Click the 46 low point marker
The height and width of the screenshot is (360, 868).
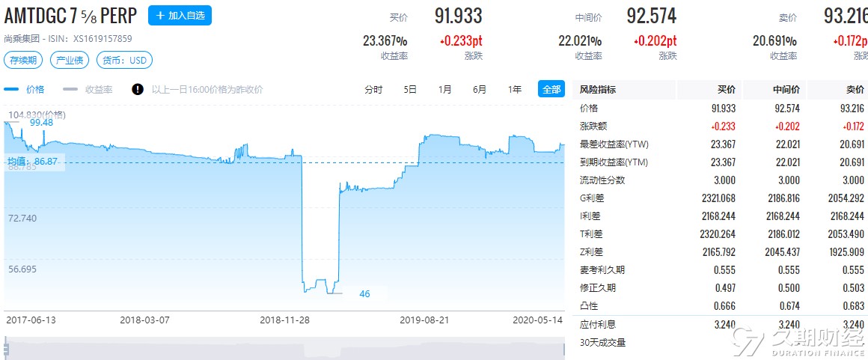coord(364,294)
